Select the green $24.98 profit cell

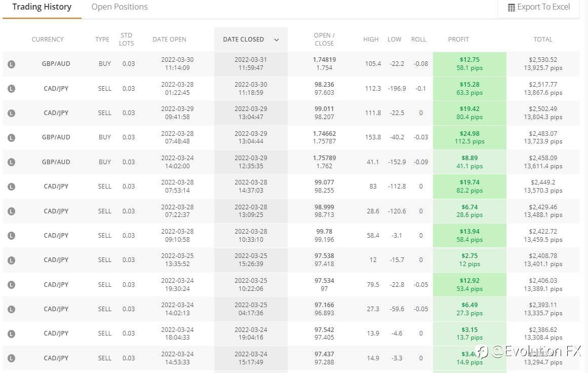(x=469, y=137)
